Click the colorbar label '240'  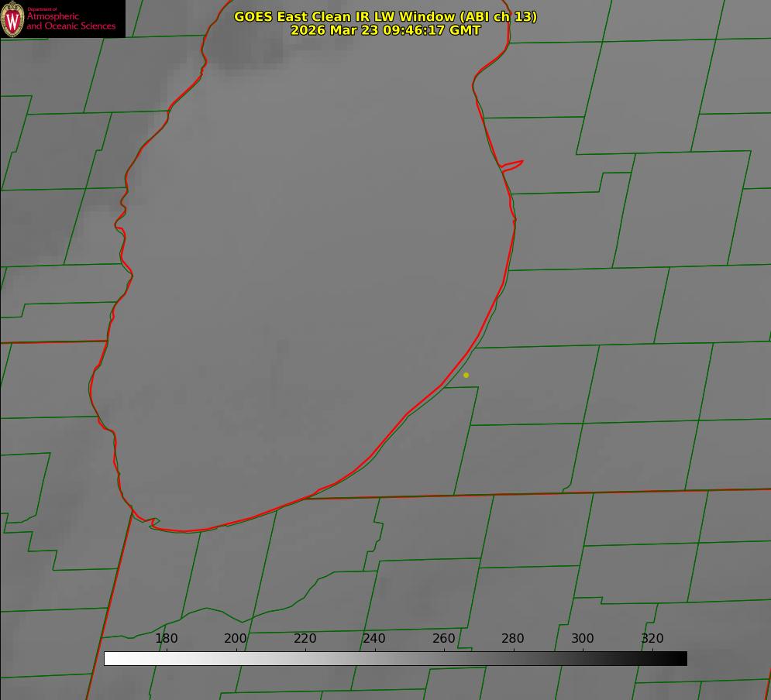374,639
